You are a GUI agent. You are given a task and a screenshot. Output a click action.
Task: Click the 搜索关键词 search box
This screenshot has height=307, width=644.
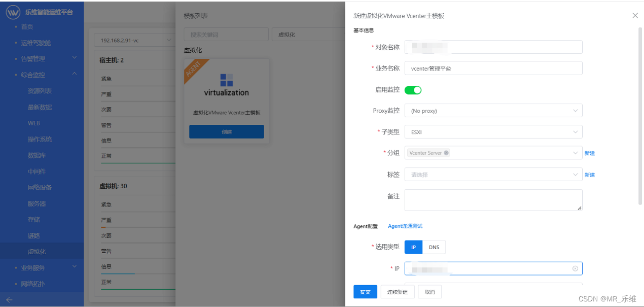tap(226, 35)
